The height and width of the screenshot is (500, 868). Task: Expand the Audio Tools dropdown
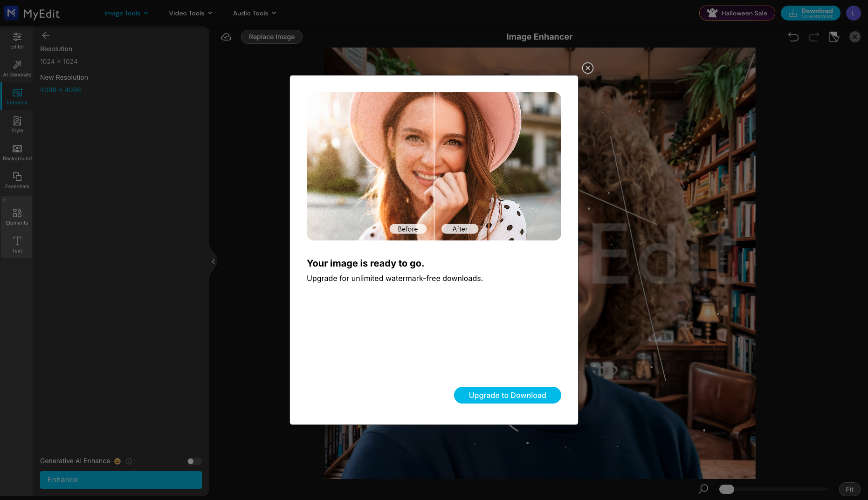pyautogui.click(x=255, y=13)
